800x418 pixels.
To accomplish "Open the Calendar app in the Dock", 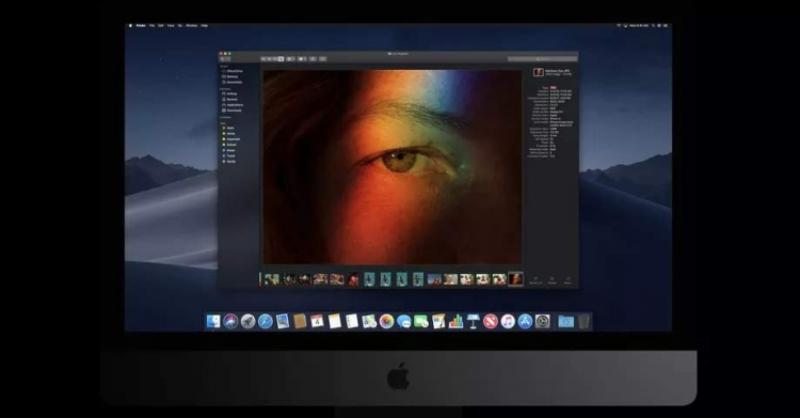I will (316, 321).
